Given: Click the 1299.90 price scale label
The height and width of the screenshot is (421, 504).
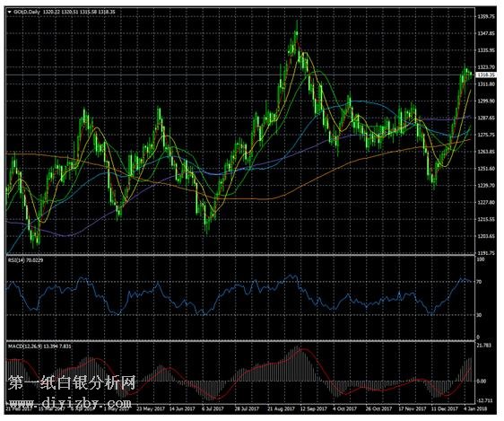Looking at the screenshot, I should 486,101.
